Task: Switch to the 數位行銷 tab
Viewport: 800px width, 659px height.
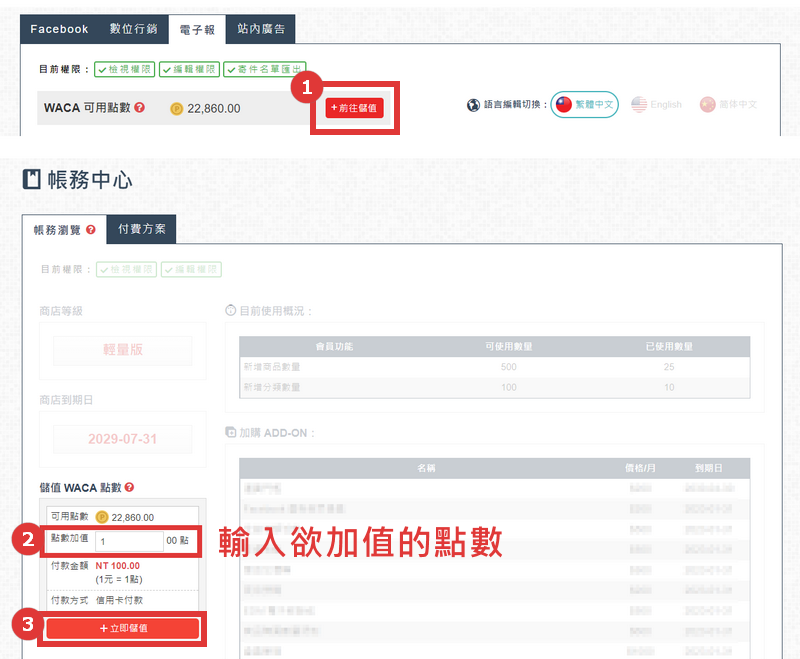Action: (x=134, y=29)
